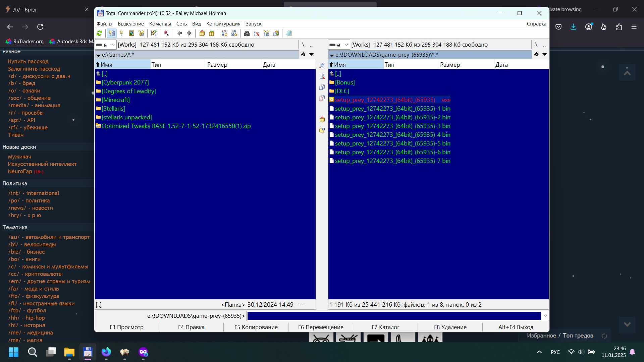Open the FTP connect dialog
This screenshot has width=644, height=362.
(224, 33)
